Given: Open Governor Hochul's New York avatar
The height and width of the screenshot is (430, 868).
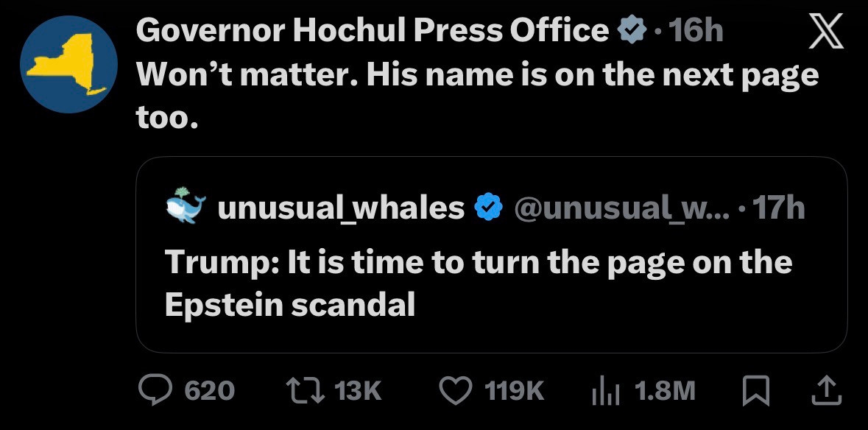Looking at the screenshot, I should click(x=68, y=63).
